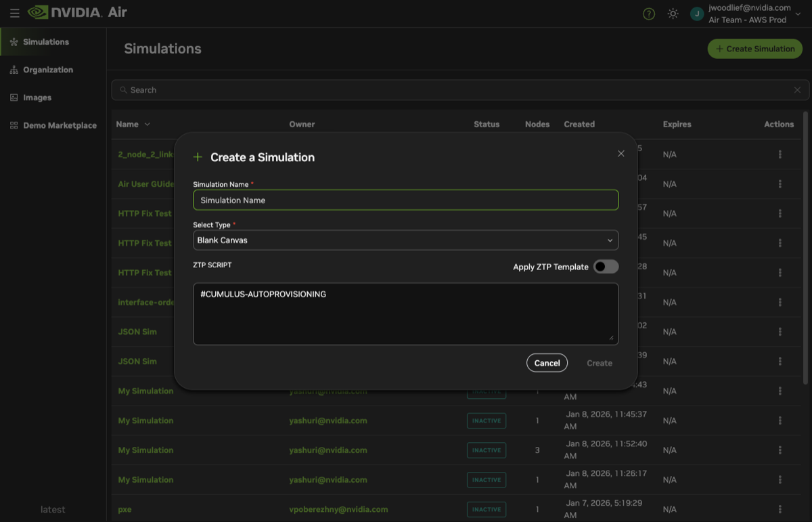The image size is (812, 522).
Task: Open Demo Marketplace in sidebar
Action: [60, 125]
